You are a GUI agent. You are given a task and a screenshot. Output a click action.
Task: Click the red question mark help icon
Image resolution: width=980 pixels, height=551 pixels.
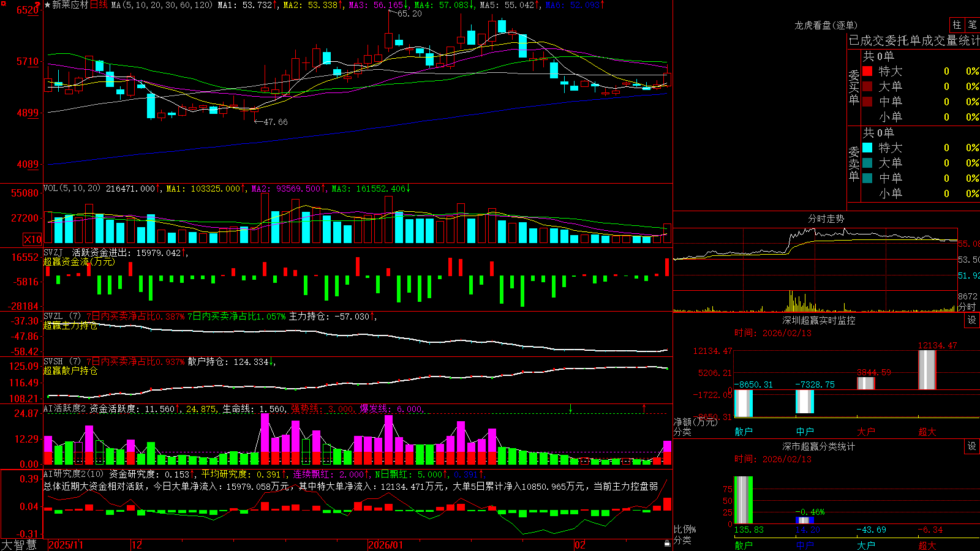(x=38, y=4)
